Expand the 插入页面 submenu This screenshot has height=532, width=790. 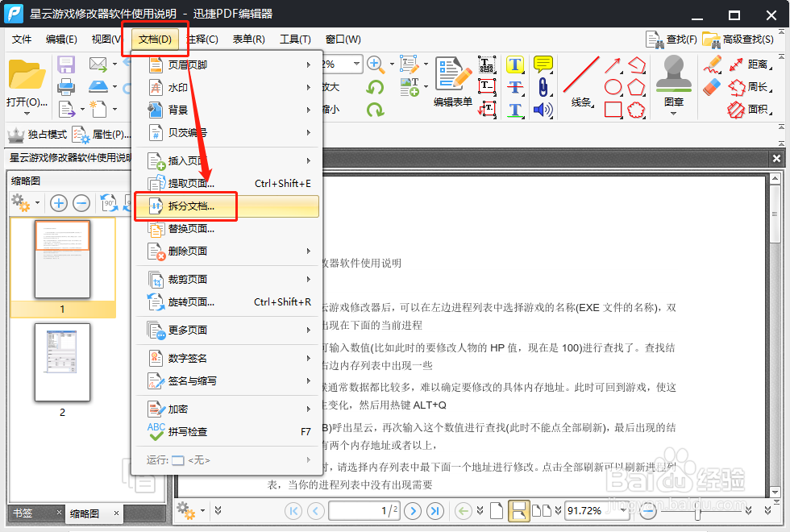click(x=185, y=160)
